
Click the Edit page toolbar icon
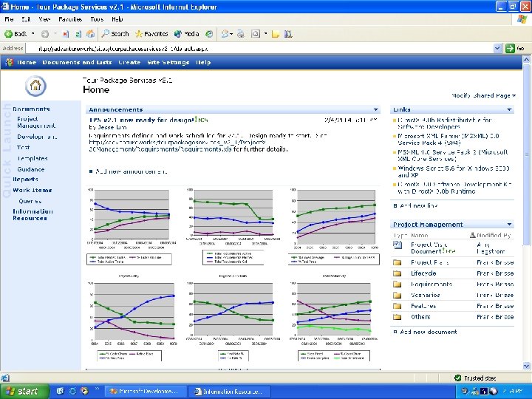tap(256, 34)
